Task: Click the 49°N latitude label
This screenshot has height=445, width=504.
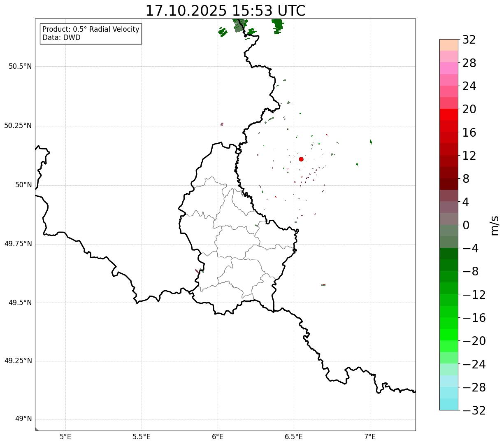Action: 23,419
